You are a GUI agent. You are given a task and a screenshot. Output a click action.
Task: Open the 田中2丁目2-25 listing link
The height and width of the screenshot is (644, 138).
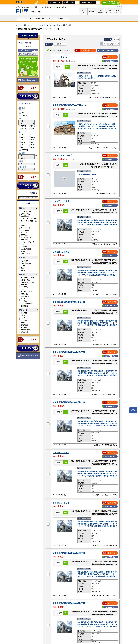pos(69,105)
